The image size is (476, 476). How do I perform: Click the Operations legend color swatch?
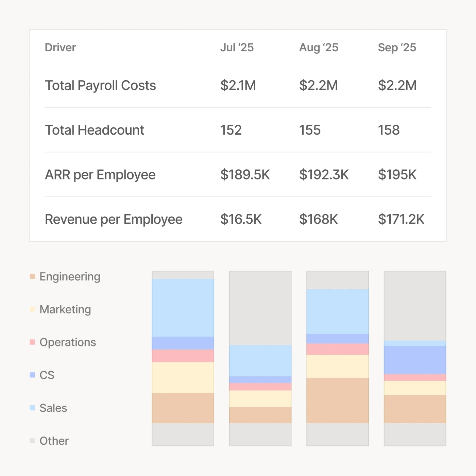pyautogui.click(x=32, y=342)
